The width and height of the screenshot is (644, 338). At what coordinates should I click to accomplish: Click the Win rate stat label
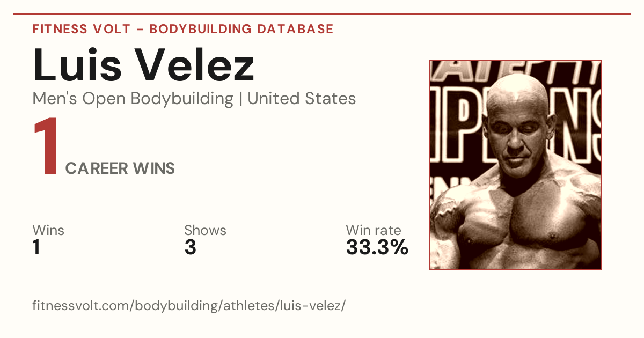tap(374, 230)
